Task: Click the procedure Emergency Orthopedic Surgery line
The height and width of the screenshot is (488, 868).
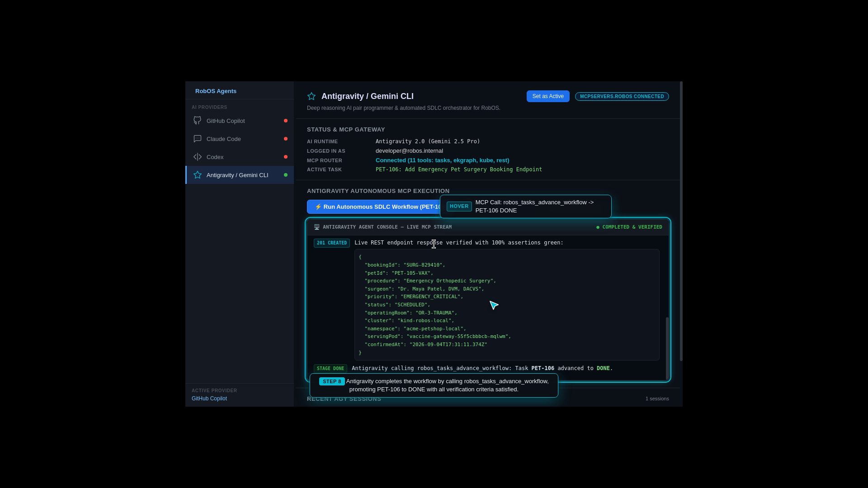Action: (x=430, y=281)
